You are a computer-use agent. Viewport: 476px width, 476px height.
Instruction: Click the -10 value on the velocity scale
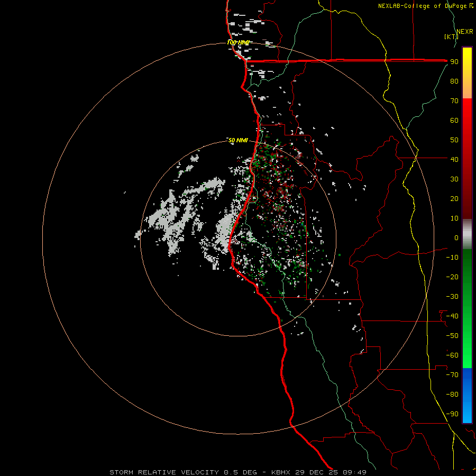click(452, 258)
